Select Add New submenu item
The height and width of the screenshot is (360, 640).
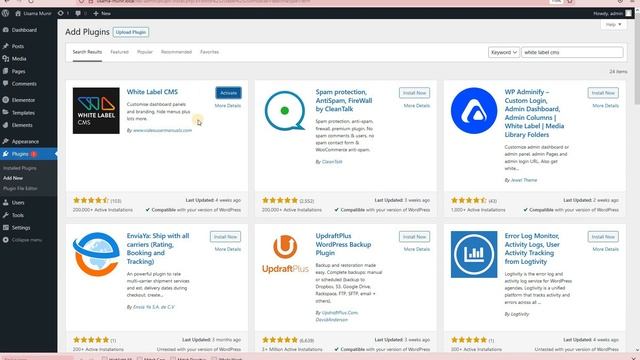coord(13,178)
